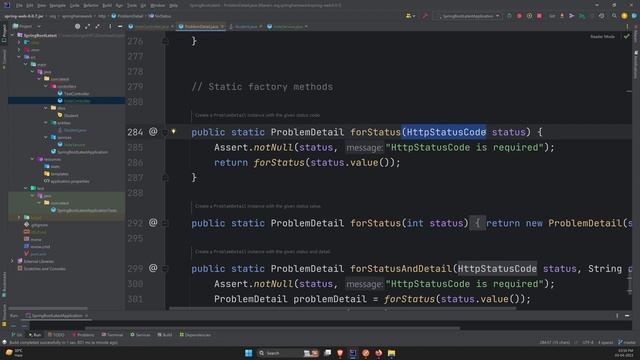
Task: Click the yellow avatar icon in toolbar
Action: [x=624, y=16]
